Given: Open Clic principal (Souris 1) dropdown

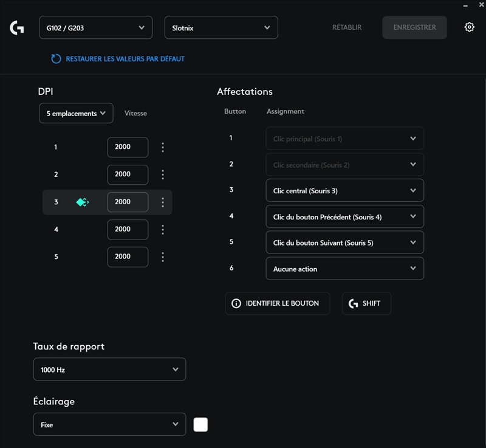Looking at the screenshot, I should pos(344,139).
